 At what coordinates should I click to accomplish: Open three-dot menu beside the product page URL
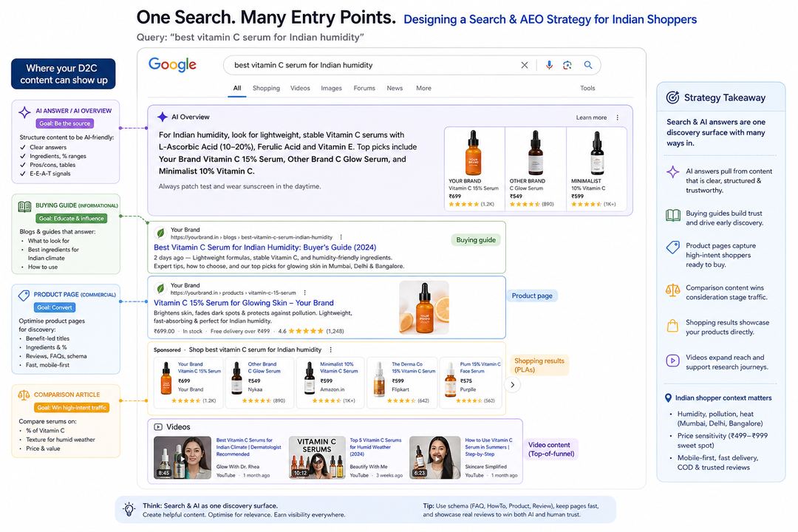(x=305, y=293)
